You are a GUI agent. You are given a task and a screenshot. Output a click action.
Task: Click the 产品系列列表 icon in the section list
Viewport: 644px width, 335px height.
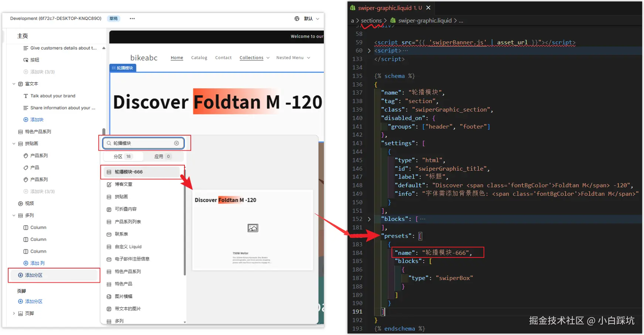pyautogui.click(x=109, y=222)
